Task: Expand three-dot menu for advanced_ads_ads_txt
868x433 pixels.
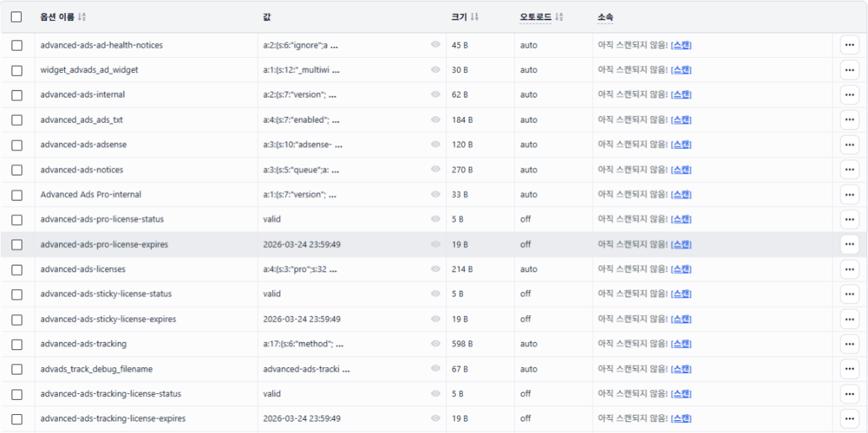Action: [x=849, y=120]
